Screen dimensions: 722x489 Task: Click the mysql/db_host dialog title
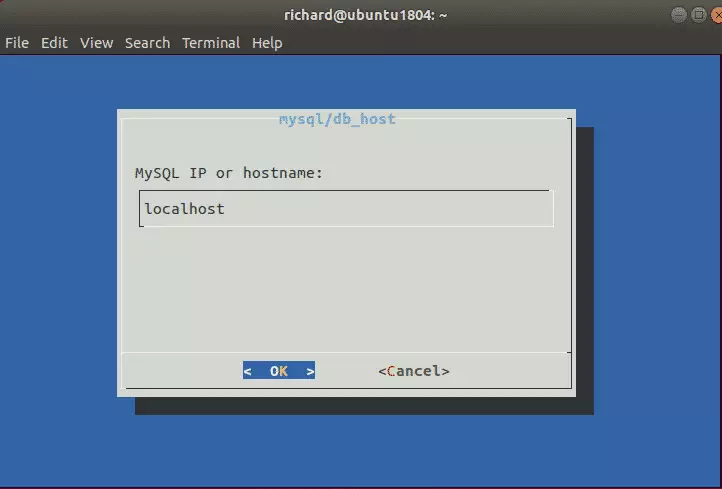337,119
